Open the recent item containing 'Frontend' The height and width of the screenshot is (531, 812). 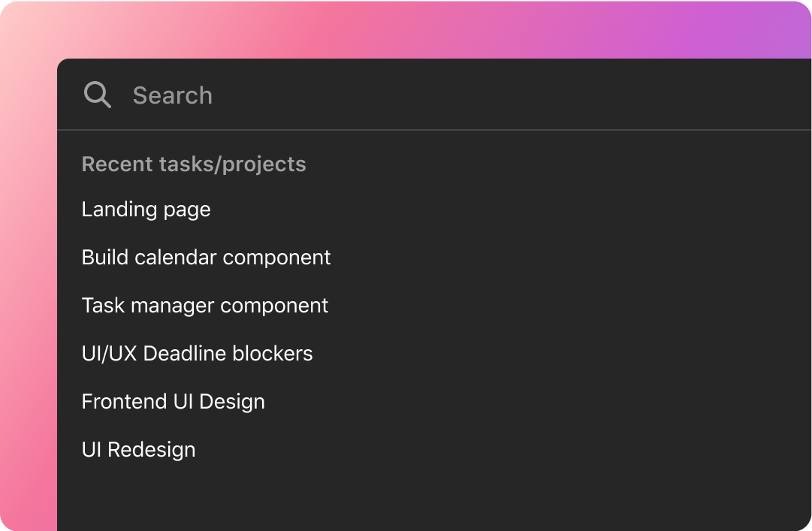(x=173, y=402)
